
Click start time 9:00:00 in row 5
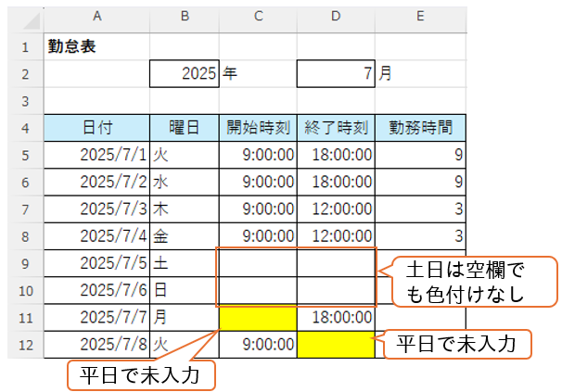[258, 155]
